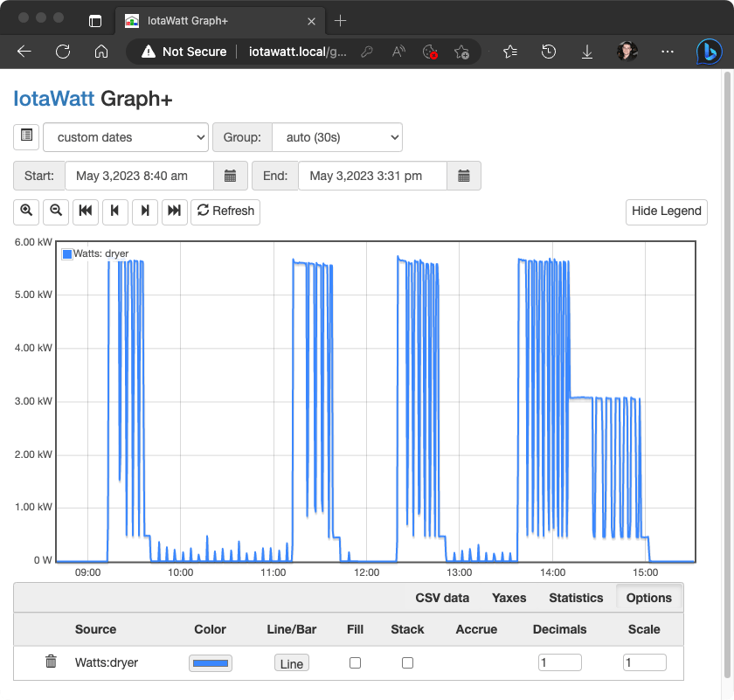This screenshot has height=700, width=734.
Task: Open the color picker for Watts:dryer
Action: 211,663
